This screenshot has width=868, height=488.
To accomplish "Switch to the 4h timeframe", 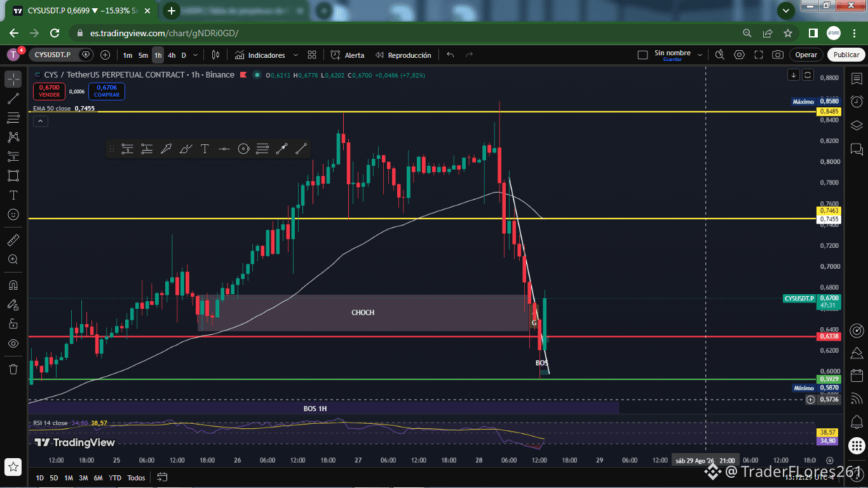I will click(172, 55).
